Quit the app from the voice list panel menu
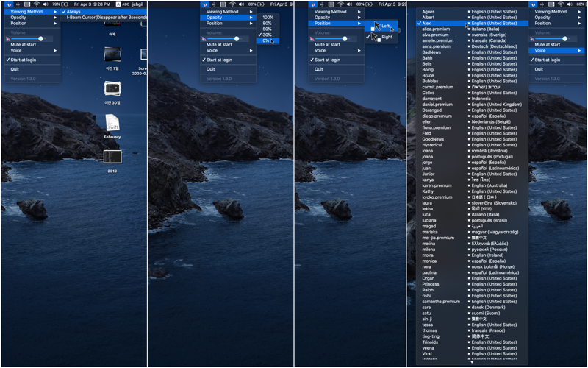This screenshot has width=588, height=368. [x=556, y=69]
